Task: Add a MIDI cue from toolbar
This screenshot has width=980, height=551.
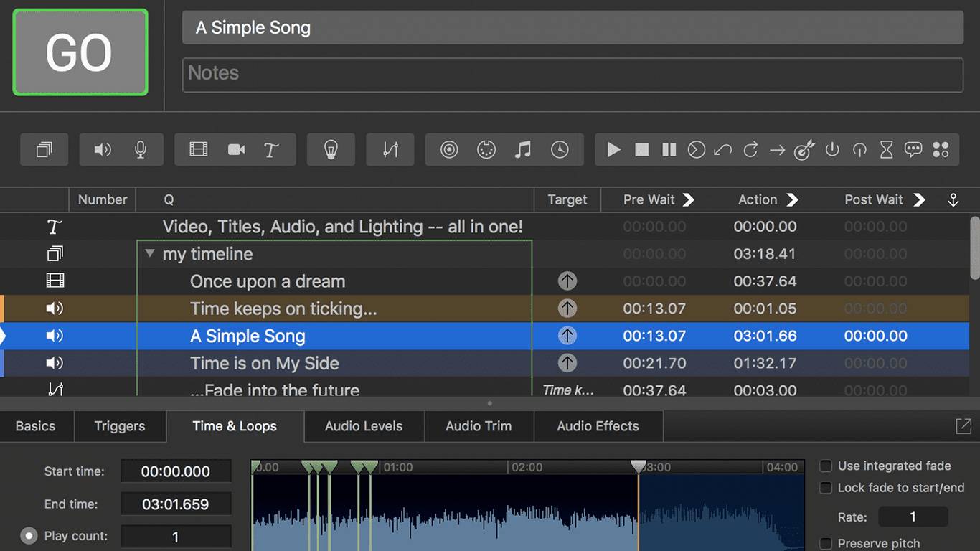Action: pyautogui.click(x=486, y=149)
